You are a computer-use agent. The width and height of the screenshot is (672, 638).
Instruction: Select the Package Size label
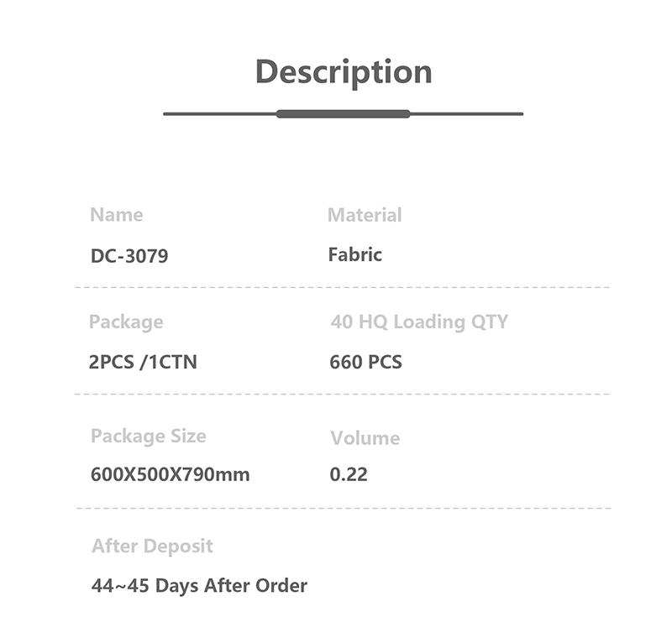(x=148, y=436)
